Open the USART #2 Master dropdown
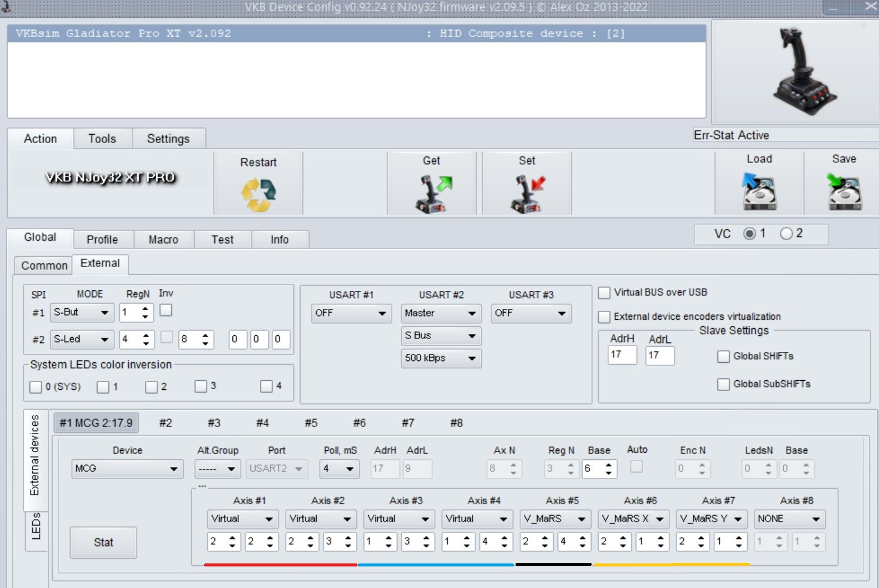The width and height of the screenshot is (879, 588). click(x=441, y=313)
